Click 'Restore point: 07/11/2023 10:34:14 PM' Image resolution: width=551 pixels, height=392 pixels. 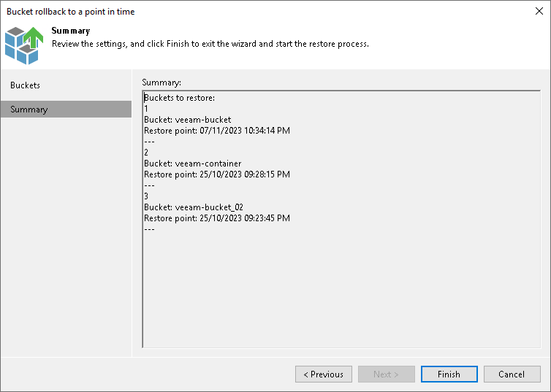[217, 131]
